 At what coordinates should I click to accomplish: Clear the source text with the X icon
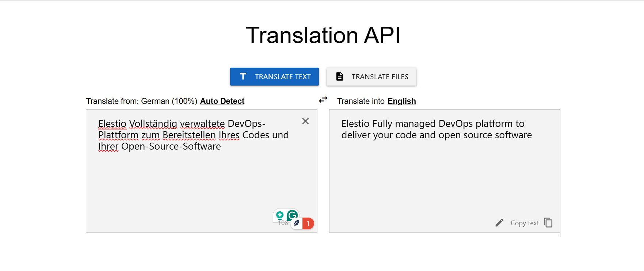305,121
